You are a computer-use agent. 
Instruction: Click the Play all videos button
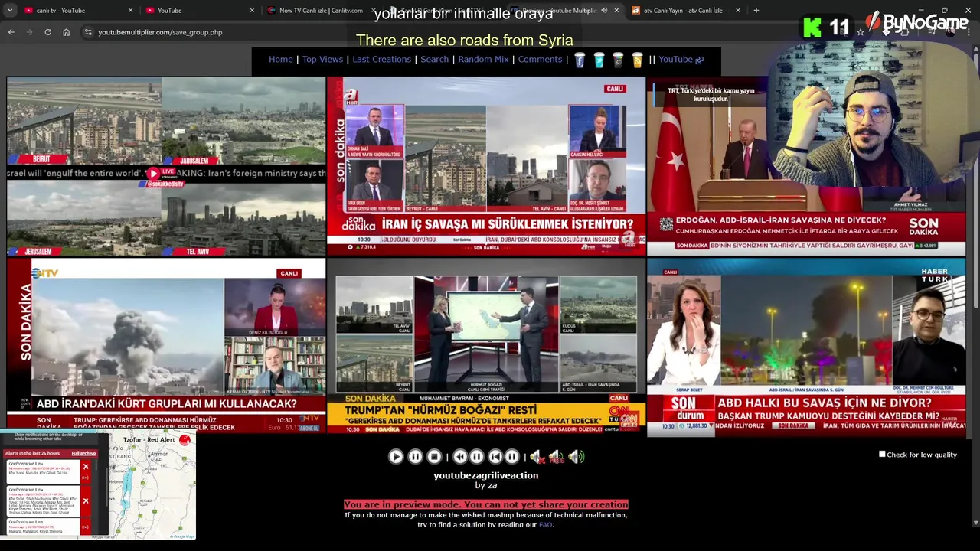click(396, 457)
